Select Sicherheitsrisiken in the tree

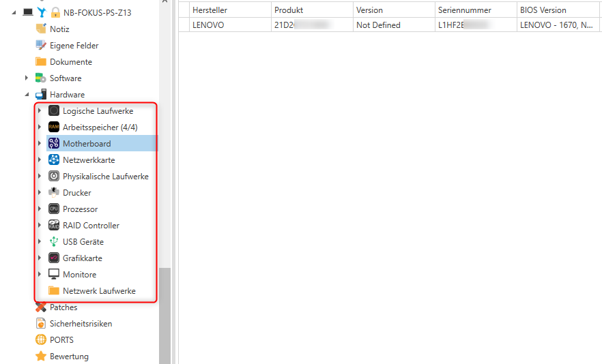click(81, 324)
